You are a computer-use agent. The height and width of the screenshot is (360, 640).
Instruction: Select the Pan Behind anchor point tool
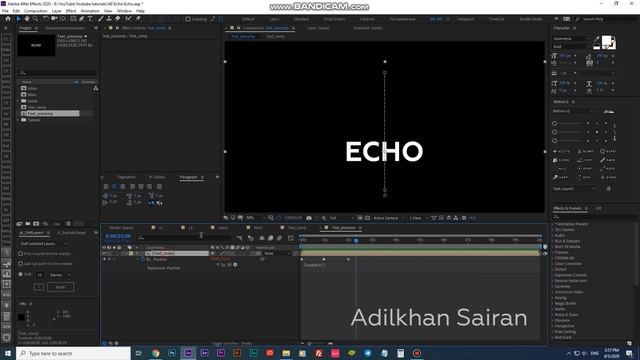click(x=63, y=19)
